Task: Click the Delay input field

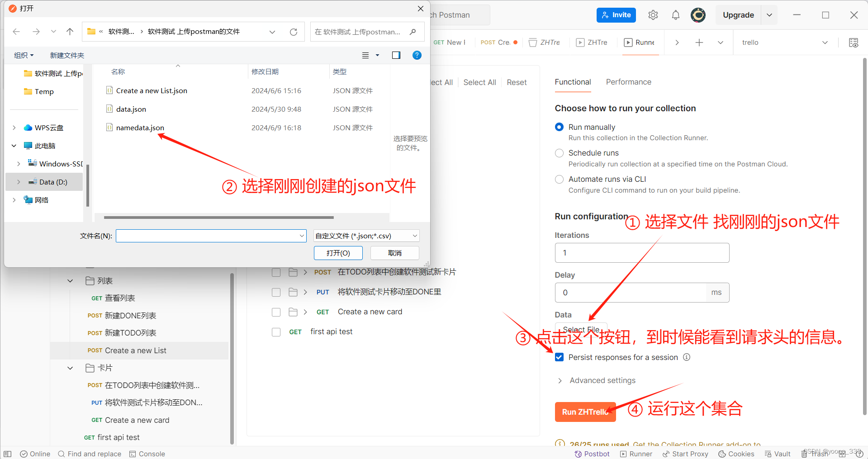Action: [x=631, y=293]
